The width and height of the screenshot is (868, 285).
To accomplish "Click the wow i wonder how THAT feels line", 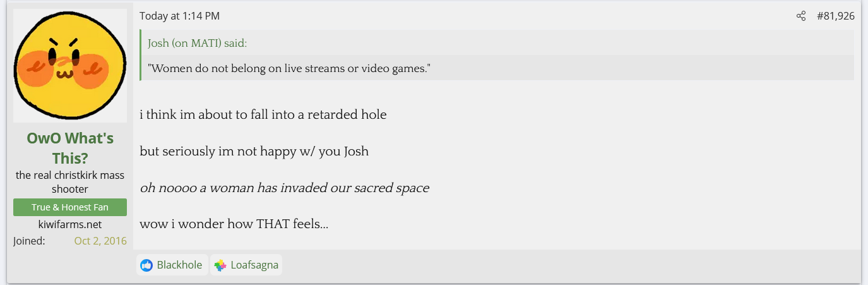I will (234, 224).
